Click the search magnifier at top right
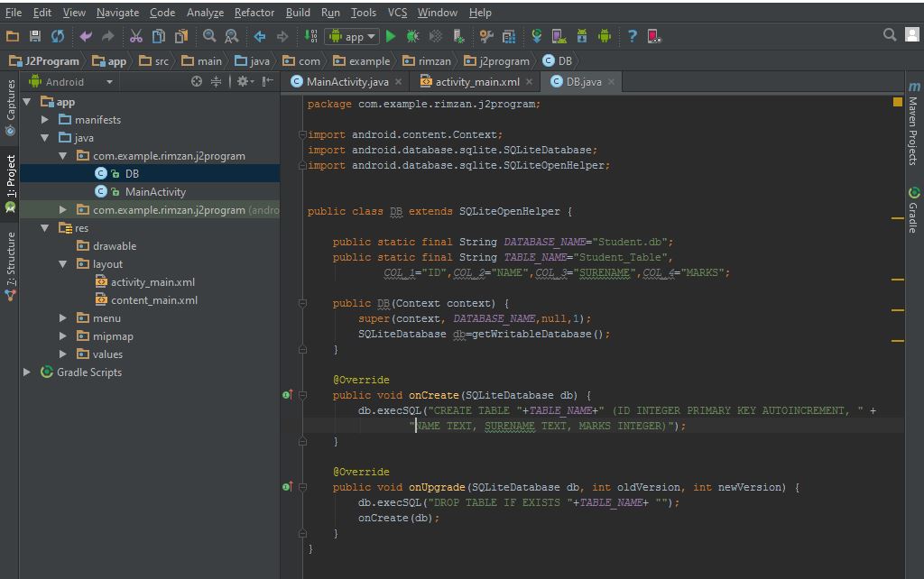Image resolution: width=924 pixels, height=579 pixels. (890, 35)
